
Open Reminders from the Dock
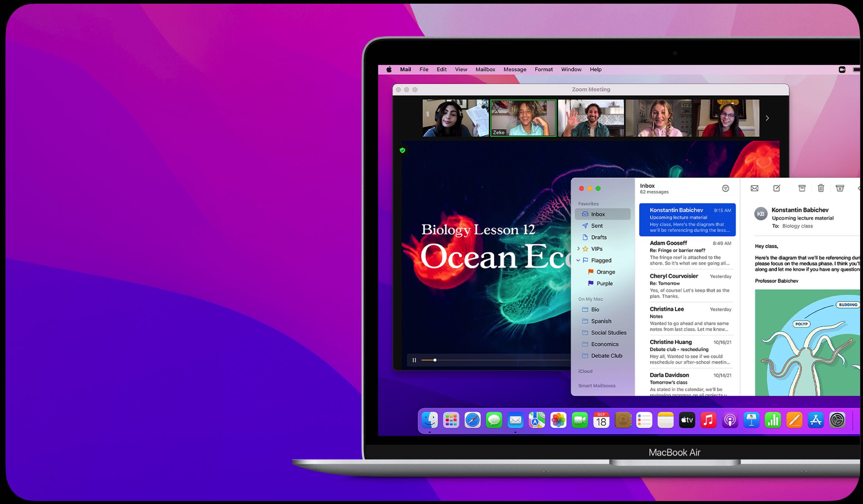pyautogui.click(x=644, y=420)
